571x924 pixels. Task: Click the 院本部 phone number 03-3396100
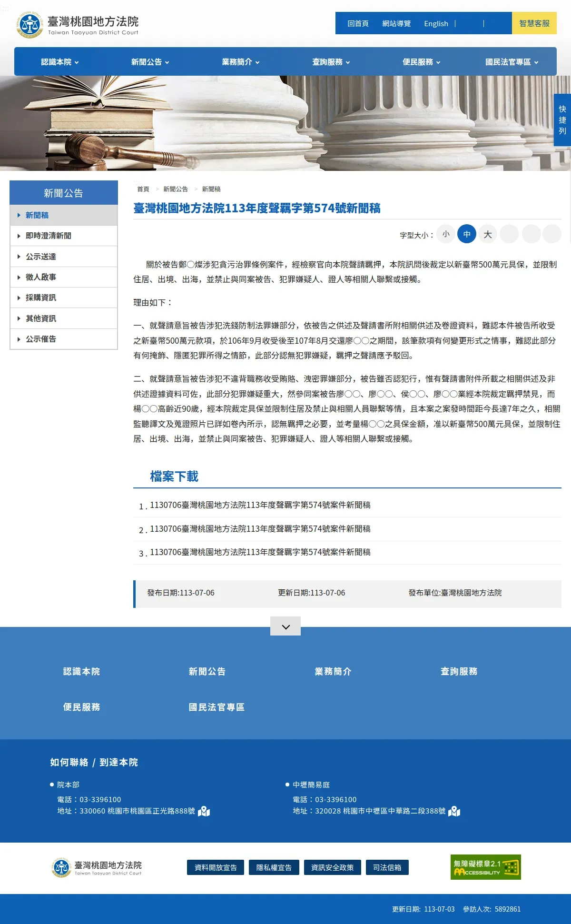pyautogui.click(x=100, y=799)
